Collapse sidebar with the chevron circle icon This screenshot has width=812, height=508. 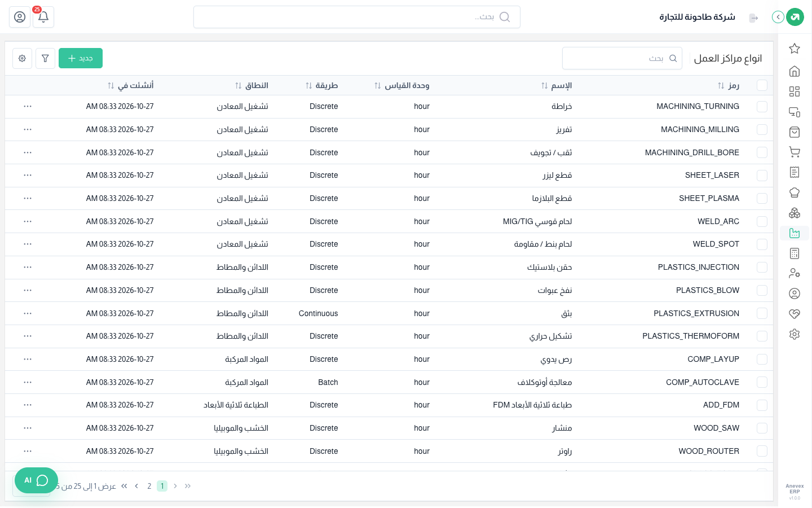(778, 17)
